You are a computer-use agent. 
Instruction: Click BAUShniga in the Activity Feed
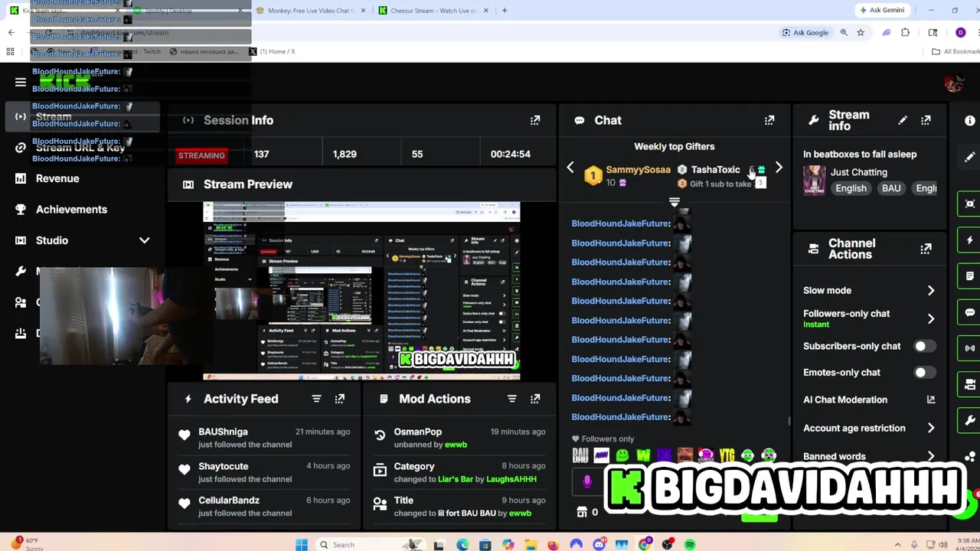(223, 432)
